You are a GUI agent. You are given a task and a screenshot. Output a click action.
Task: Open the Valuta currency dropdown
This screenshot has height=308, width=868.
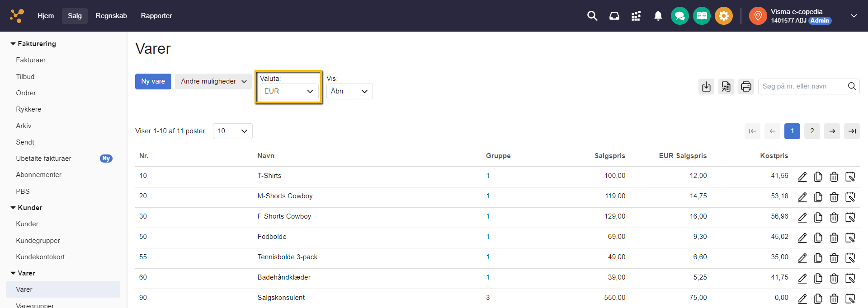pos(288,91)
